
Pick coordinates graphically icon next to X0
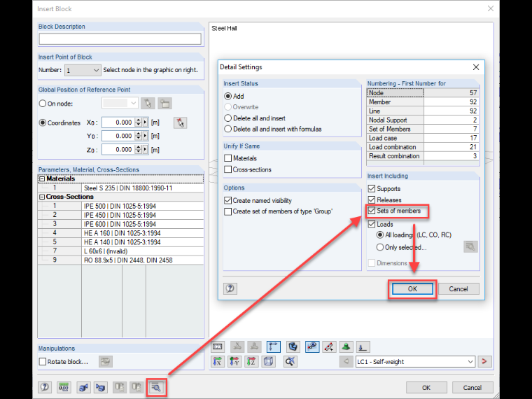coord(180,122)
